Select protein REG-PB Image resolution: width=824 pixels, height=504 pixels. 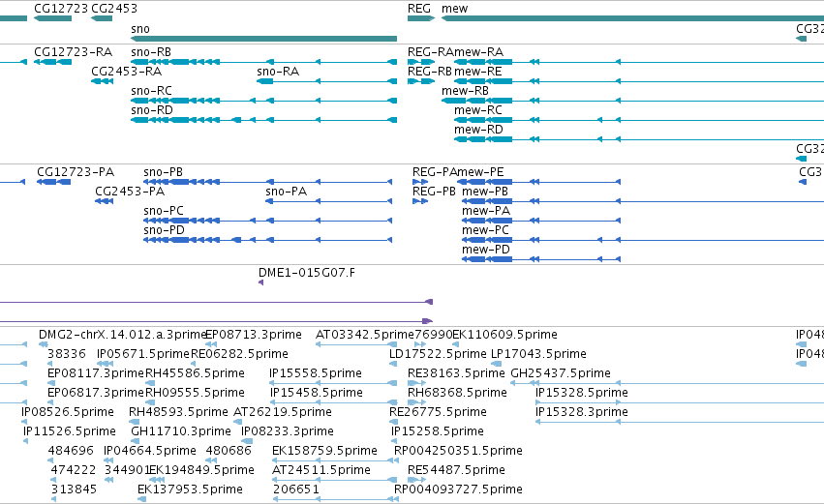420,201
